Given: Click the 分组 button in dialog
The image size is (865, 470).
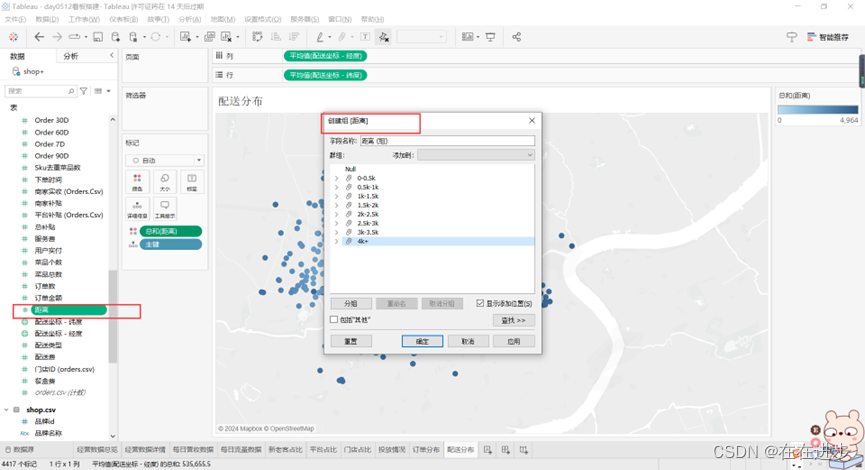Looking at the screenshot, I should (351, 303).
